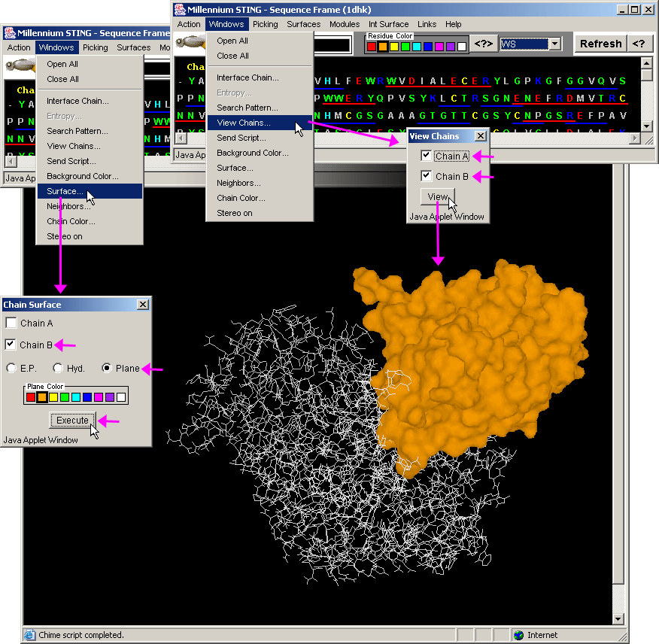659x644 pixels.
Task: Uncheck Chain A in View Chains dialog
Action: tap(426, 156)
